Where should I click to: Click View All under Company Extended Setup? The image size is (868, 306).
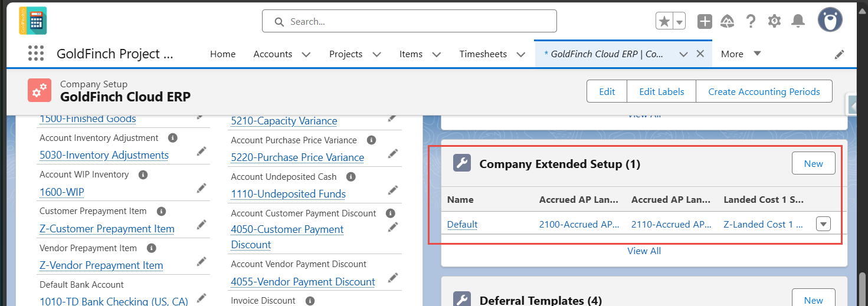[x=644, y=251]
